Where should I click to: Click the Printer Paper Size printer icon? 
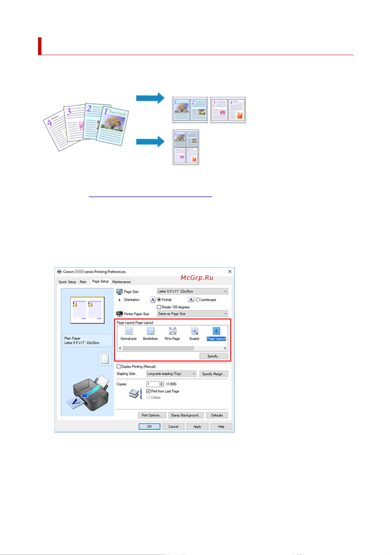click(119, 314)
